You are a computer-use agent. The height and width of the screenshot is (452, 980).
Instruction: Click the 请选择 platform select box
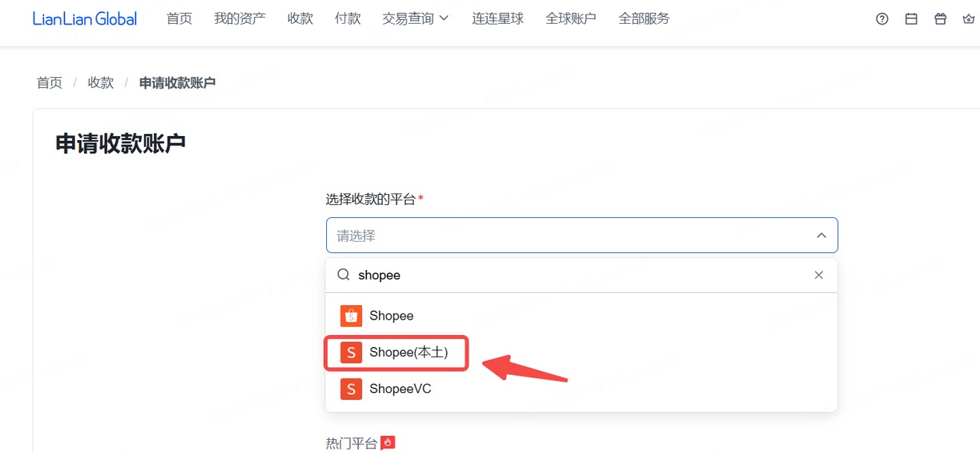(x=582, y=236)
